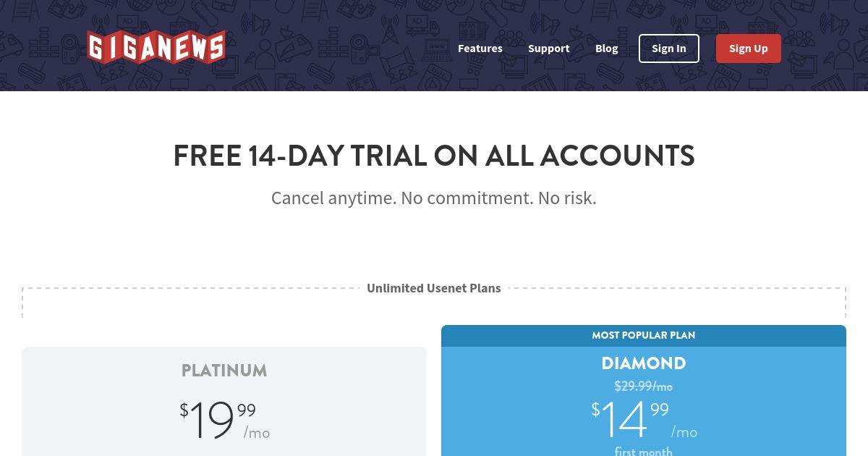Click the 'first month' text under Diamond
Screen dimensions: 868x456
(x=644, y=451)
